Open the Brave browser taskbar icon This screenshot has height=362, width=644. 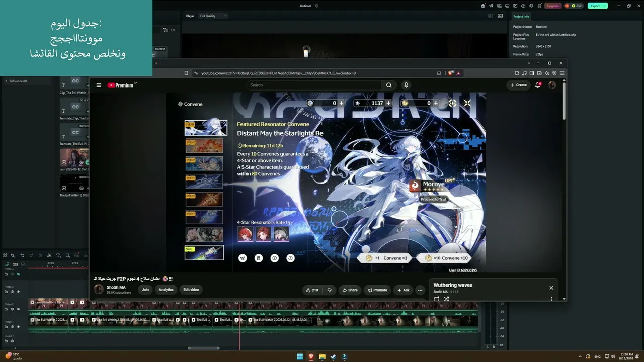click(311, 357)
